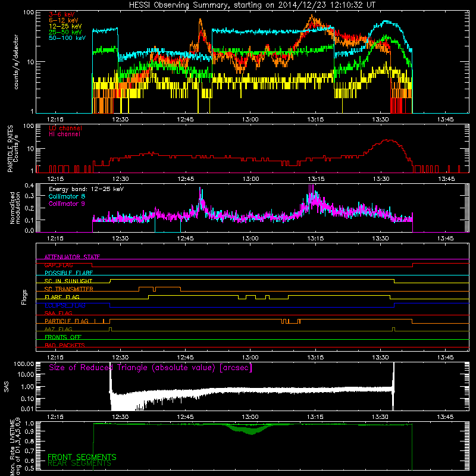The height and width of the screenshot is (476, 476).
Task: Click the "ECLIPSE_FLAG" flag label
Action: (65, 305)
